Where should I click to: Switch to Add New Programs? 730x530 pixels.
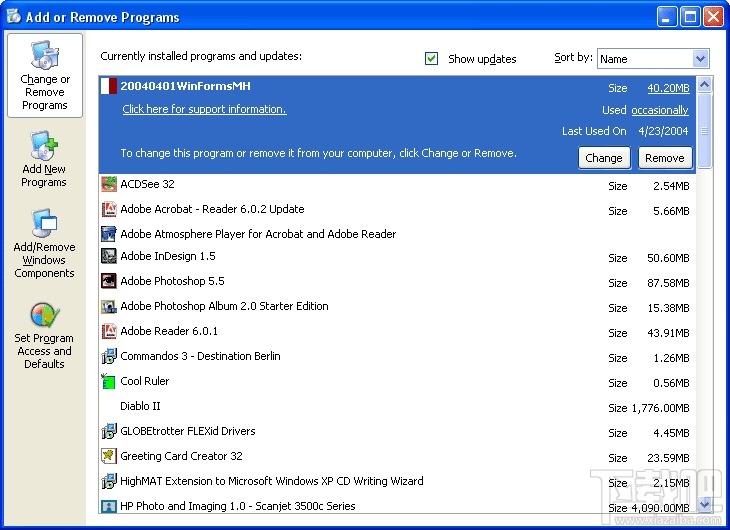coord(44,160)
